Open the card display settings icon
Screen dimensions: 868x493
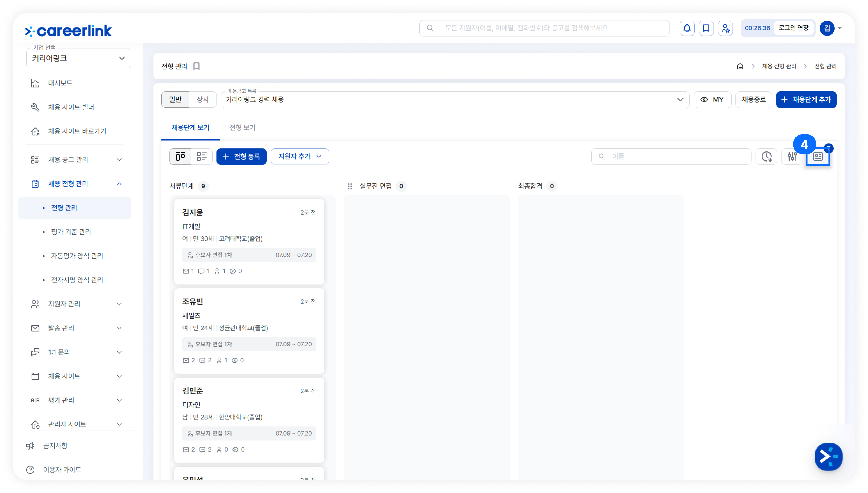(x=818, y=157)
